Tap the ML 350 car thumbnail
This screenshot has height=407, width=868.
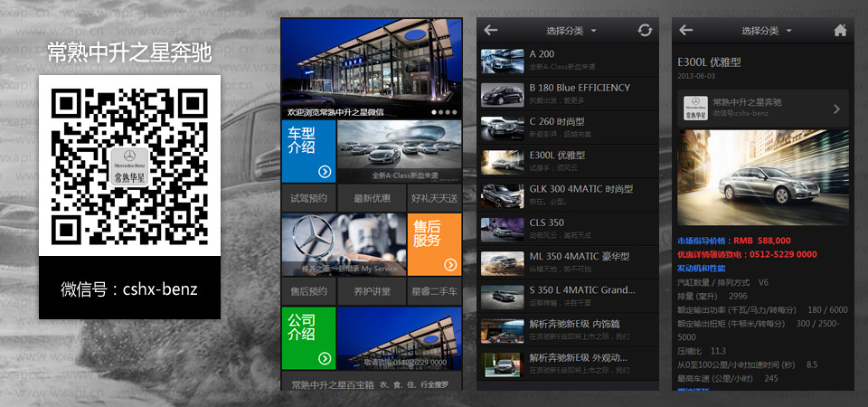coord(502,263)
